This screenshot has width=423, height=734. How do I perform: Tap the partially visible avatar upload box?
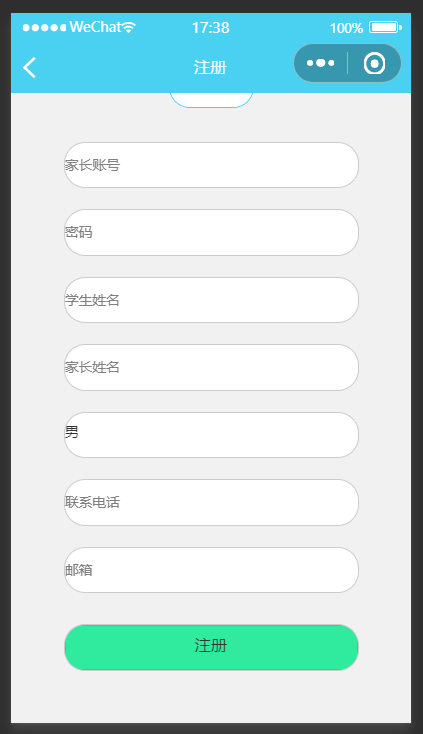212,100
